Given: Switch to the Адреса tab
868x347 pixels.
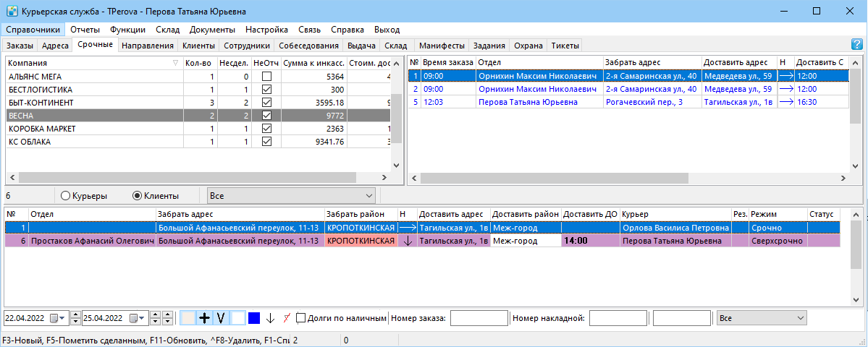Looking at the screenshot, I should coord(55,46).
